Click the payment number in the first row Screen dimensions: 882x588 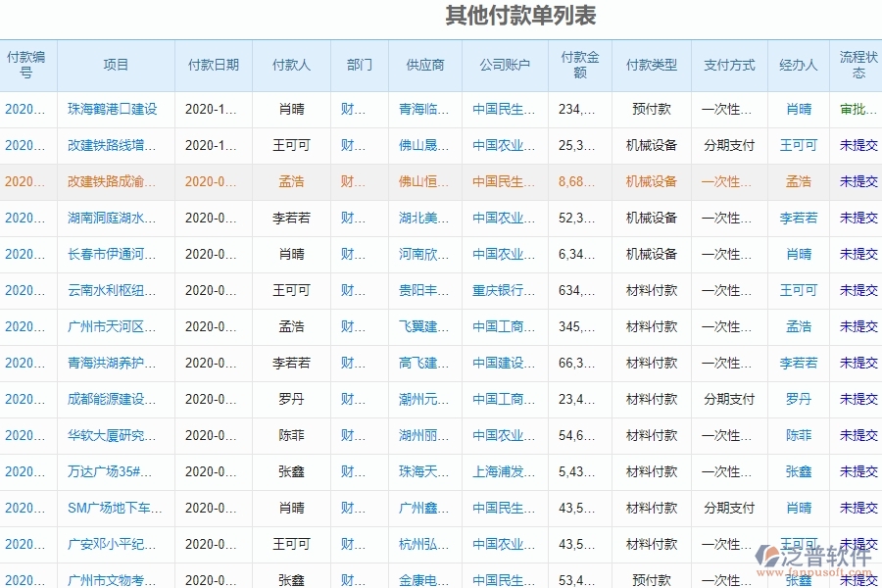pos(21,109)
